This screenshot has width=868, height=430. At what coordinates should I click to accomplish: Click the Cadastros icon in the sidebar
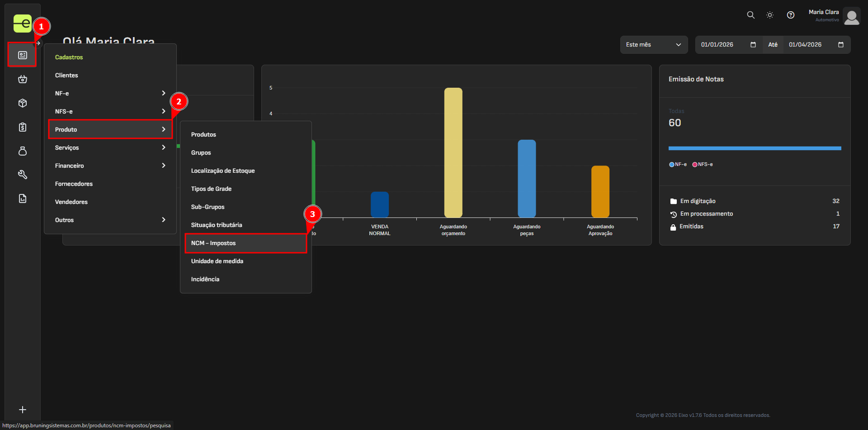tap(22, 55)
